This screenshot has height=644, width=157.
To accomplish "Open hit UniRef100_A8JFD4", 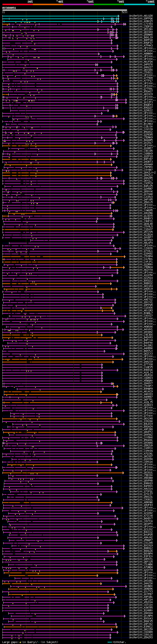I will 141,62.
